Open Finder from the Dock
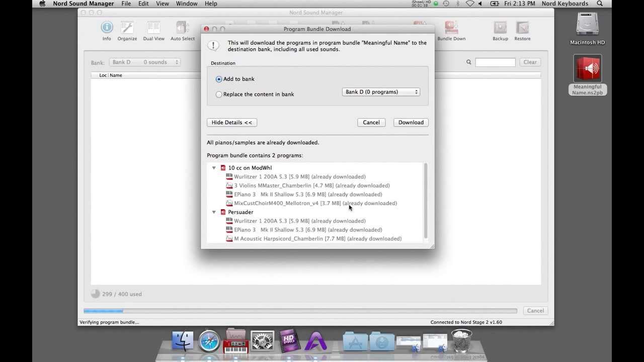Image resolution: width=644 pixels, height=362 pixels. (x=183, y=341)
